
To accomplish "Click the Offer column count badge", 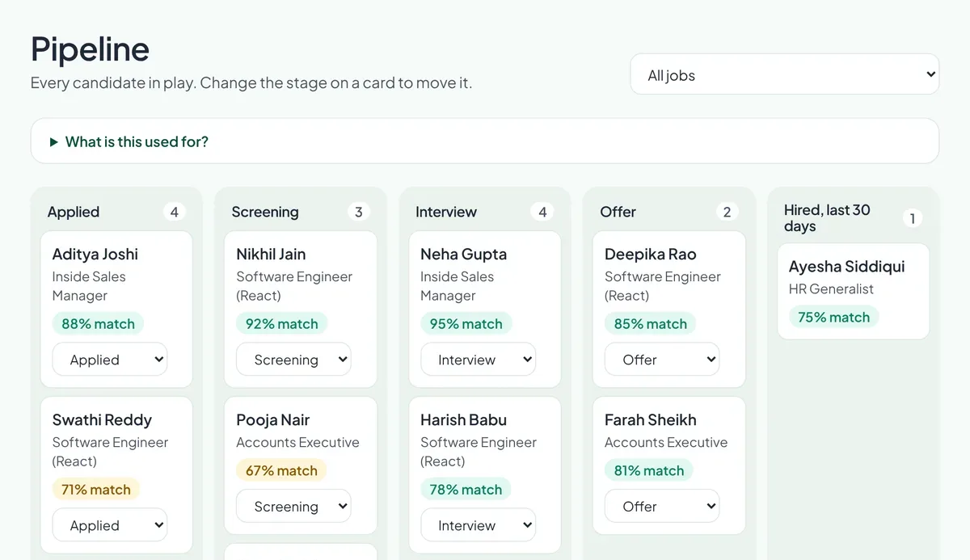I will point(727,212).
